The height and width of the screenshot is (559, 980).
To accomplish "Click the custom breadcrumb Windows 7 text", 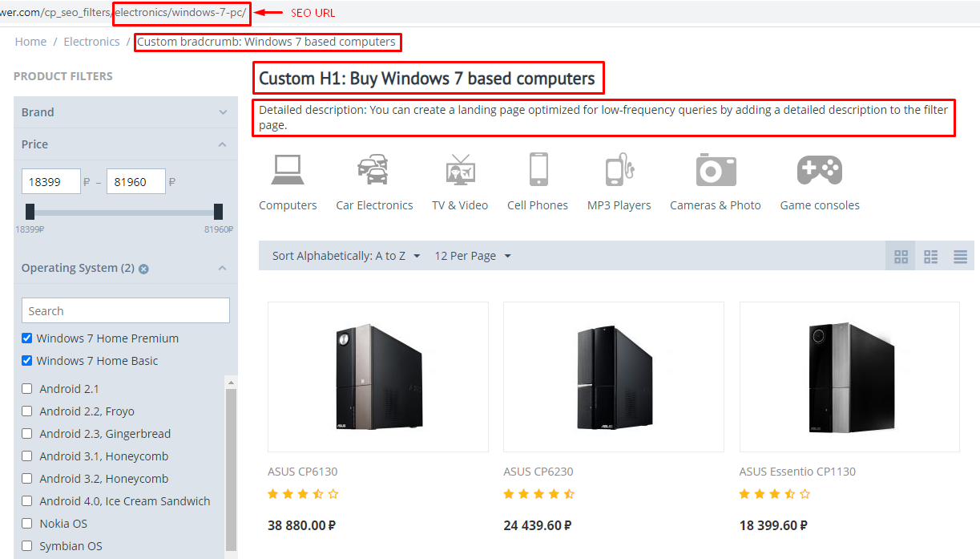I will (266, 42).
